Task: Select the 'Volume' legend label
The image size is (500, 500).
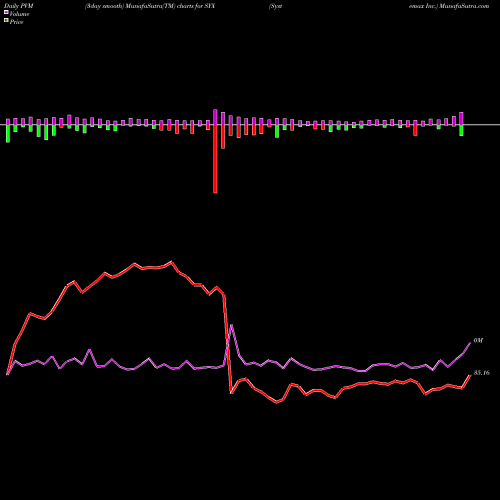Action: [19, 14]
